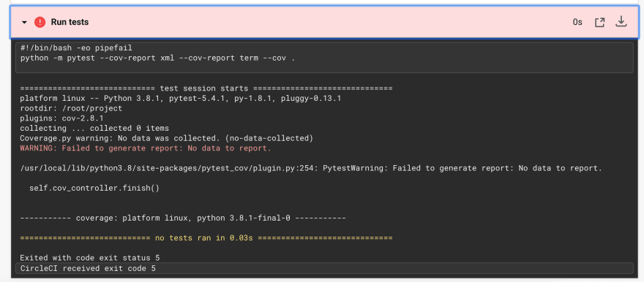Click the red failed status icon
The image size is (644, 282).
[40, 22]
